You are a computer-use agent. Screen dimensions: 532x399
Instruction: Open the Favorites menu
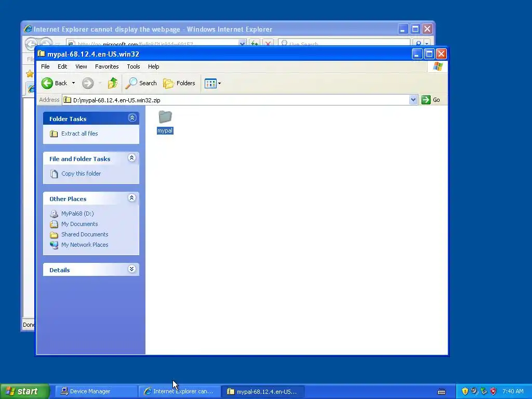tap(107, 66)
